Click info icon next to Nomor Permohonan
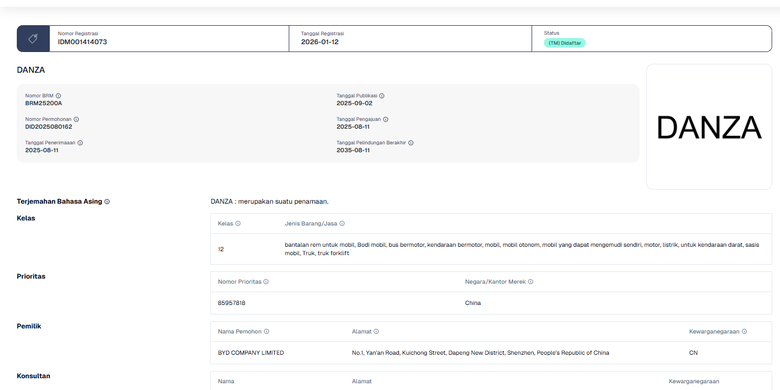The height and width of the screenshot is (390, 780). (76, 119)
